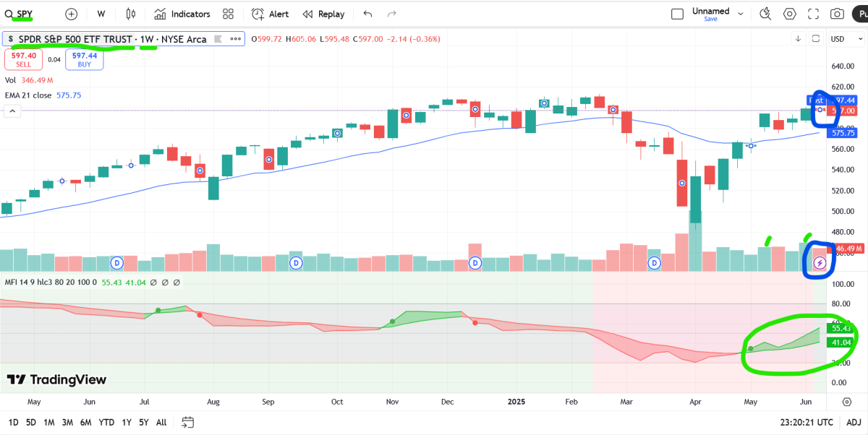Open the Unnamed layout name

tap(710, 11)
